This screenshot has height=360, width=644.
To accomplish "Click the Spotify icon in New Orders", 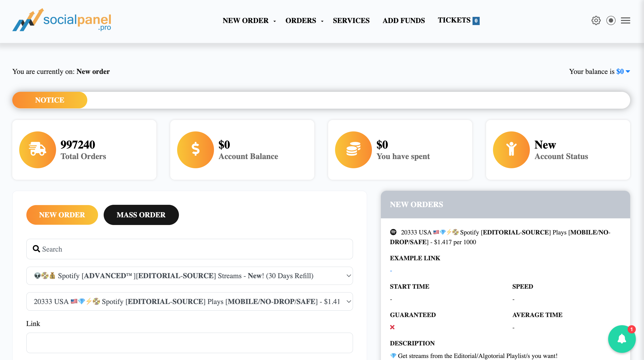I will pyautogui.click(x=393, y=232).
